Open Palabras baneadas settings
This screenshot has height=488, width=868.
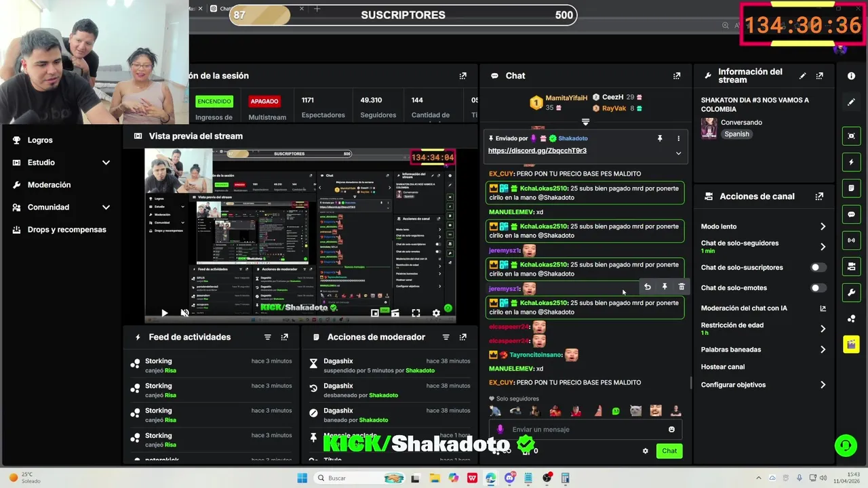tap(764, 350)
